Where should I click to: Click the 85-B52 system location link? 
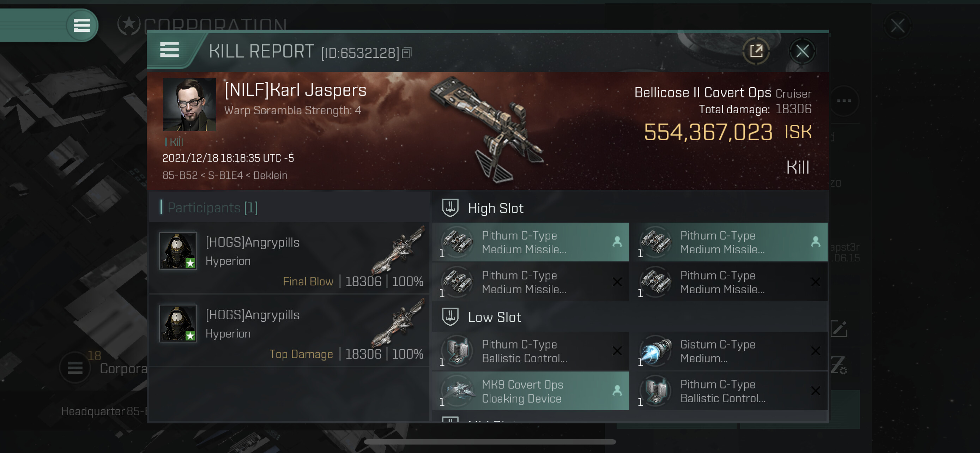pyautogui.click(x=180, y=175)
